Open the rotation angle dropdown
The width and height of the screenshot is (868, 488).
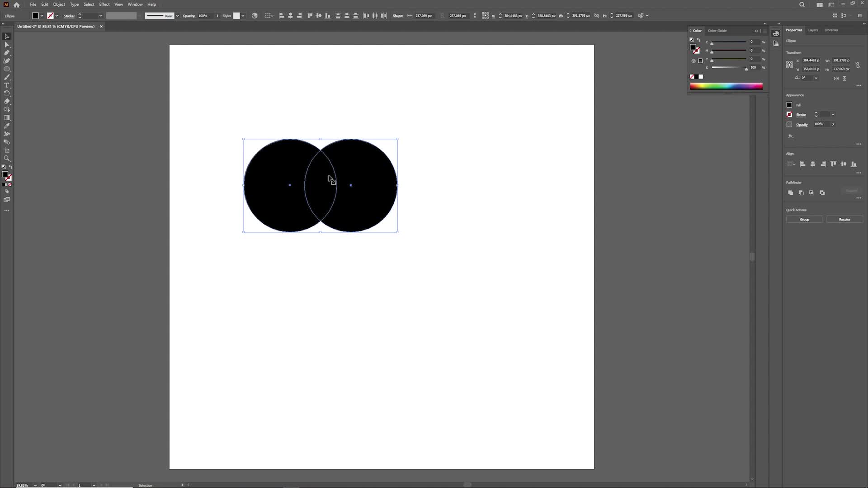pyautogui.click(x=816, y=78)
